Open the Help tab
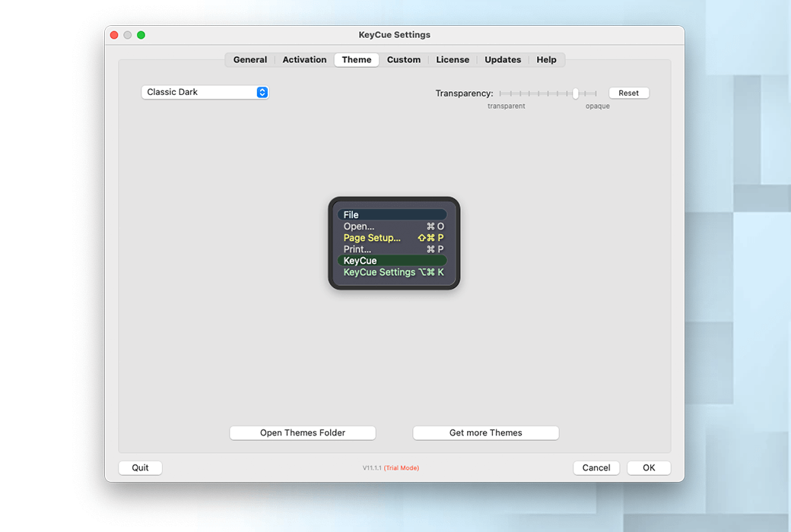The width and height of the screenshot is (791, 532). pyautogui.click(x=546, y=59)
